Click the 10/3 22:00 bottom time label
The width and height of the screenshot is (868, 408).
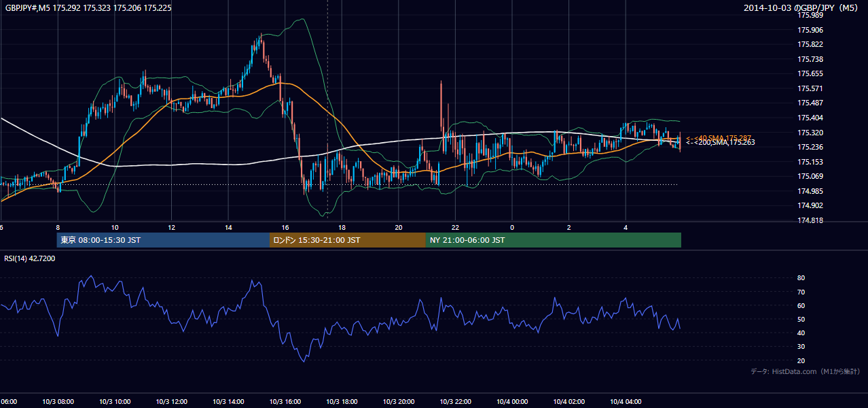point(455,402)
